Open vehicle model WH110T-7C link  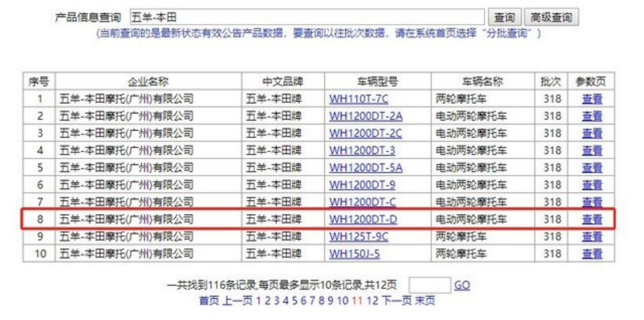click(x=358, y=99)
